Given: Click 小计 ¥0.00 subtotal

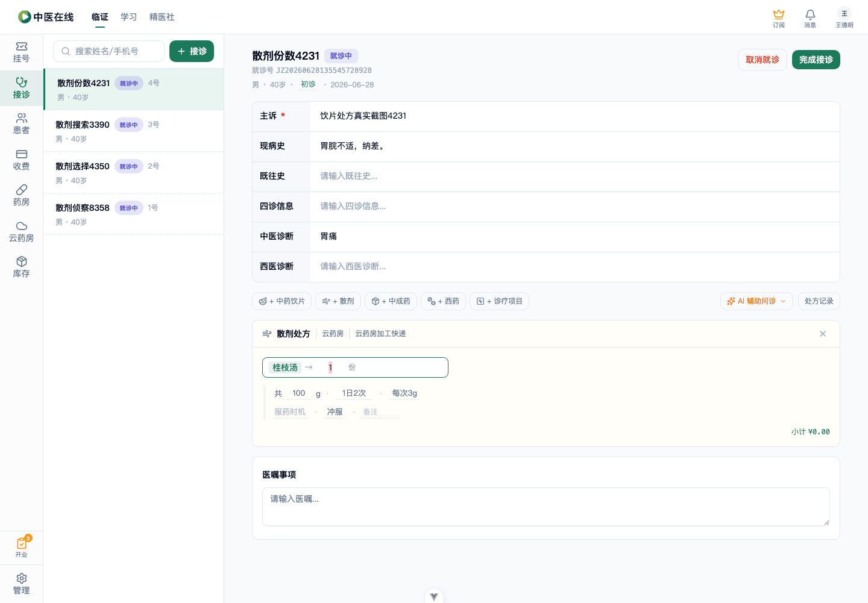Looking at the screenshot, I should (x=811, y=432).
